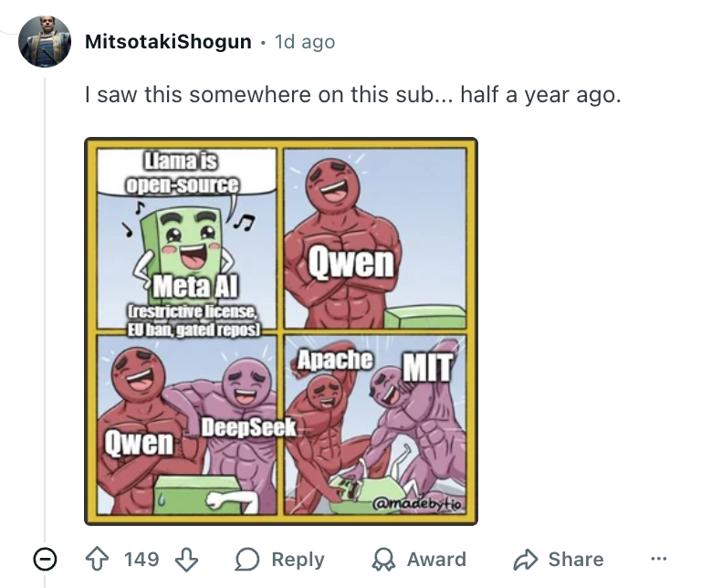Image resolution: width=701 pixels, height=588 pixels.
Task: Click the Reply speech bubble icon
Action: [247, 559]
